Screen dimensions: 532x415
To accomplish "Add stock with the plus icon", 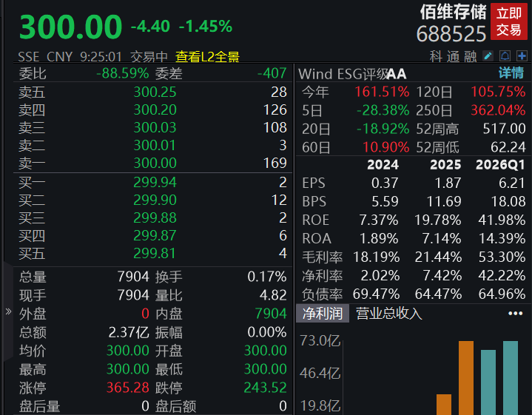I will coord(522,56).
